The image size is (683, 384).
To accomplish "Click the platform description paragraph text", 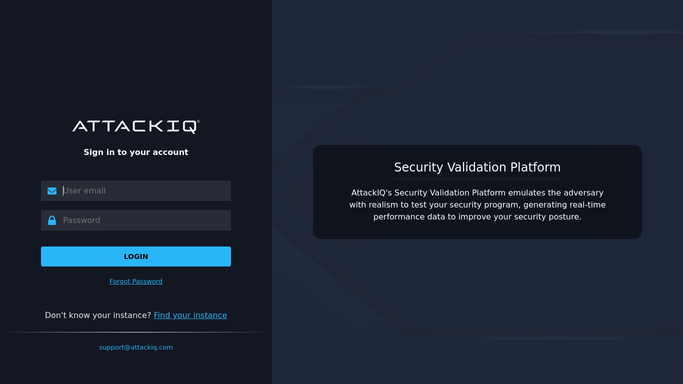I will [x=477, y=205].
